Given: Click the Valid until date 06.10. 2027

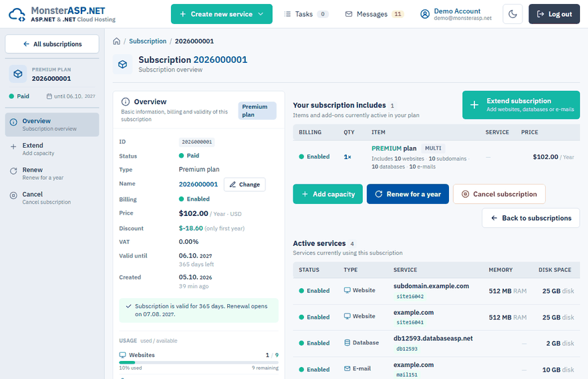Looking at the screenshot, I should (x=195, y=255).
